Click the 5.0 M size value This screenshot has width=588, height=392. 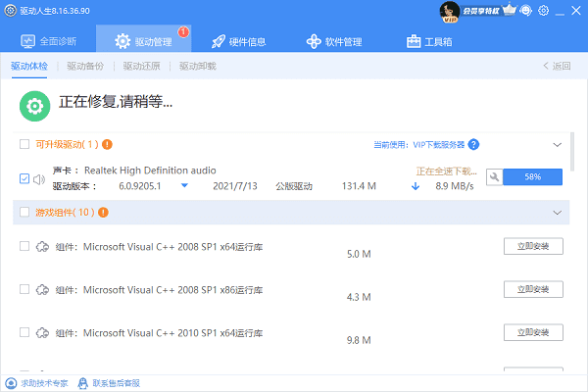[x=359, y=255]
